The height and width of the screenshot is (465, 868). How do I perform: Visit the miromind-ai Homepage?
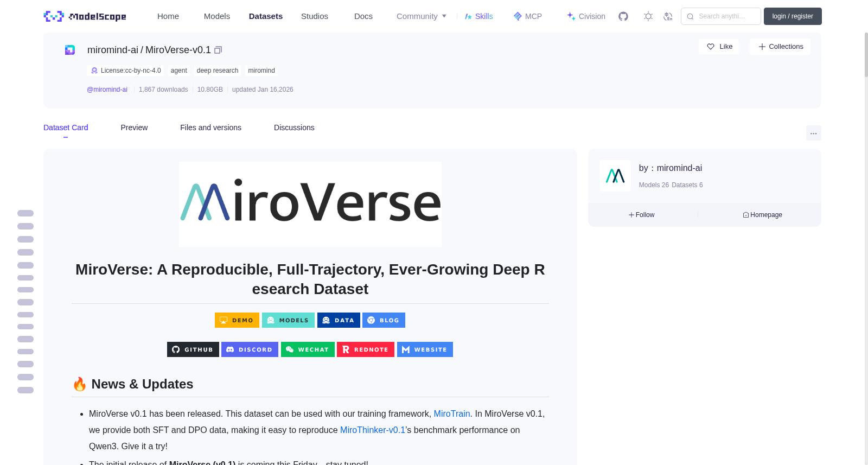coord(762,215)
